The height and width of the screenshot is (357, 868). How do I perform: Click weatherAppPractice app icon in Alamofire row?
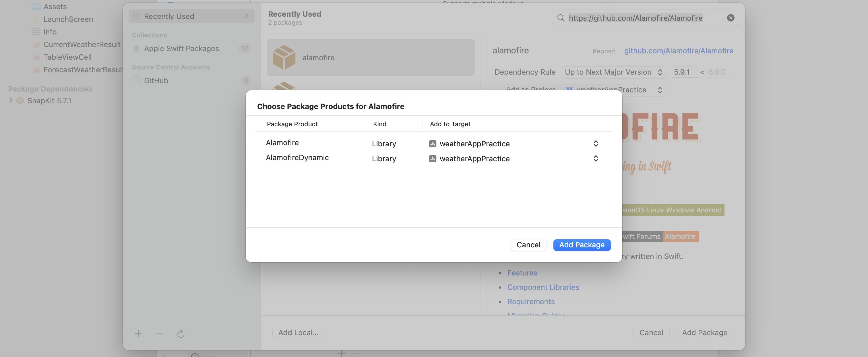[432, 144]
